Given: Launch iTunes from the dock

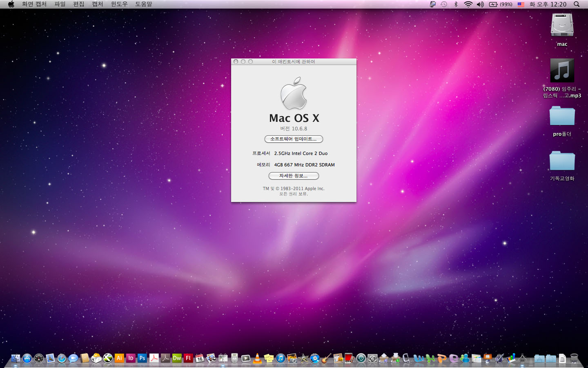Looking at the screenshot, I should (x=281, y=359).
